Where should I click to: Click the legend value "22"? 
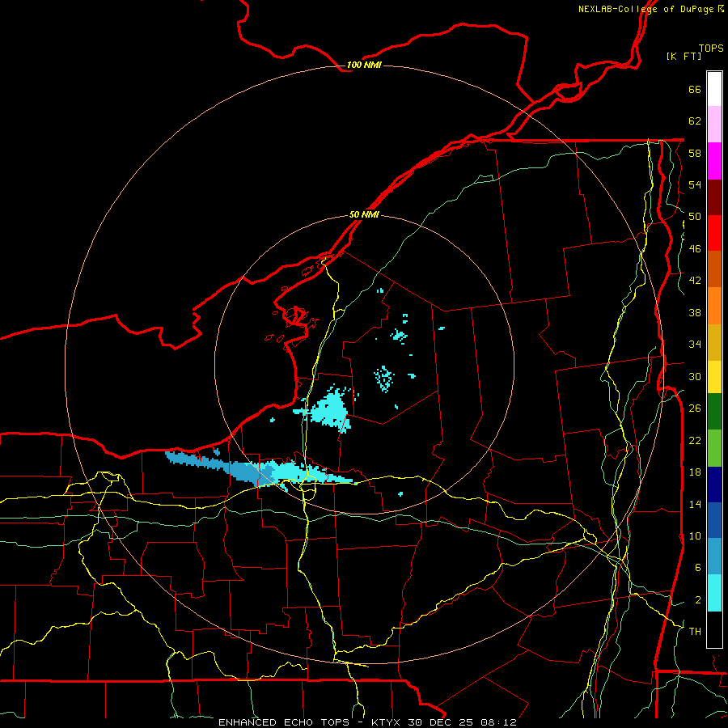coord(695,440)
